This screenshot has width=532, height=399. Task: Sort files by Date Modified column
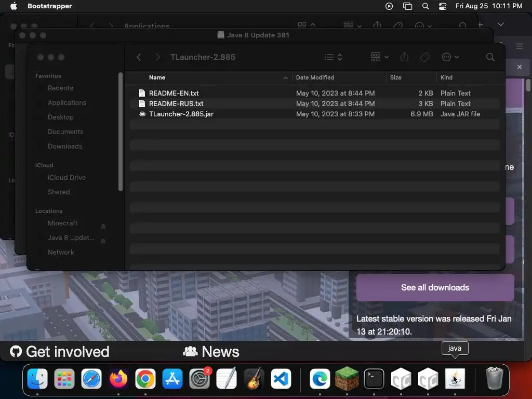tap(315, 77)
